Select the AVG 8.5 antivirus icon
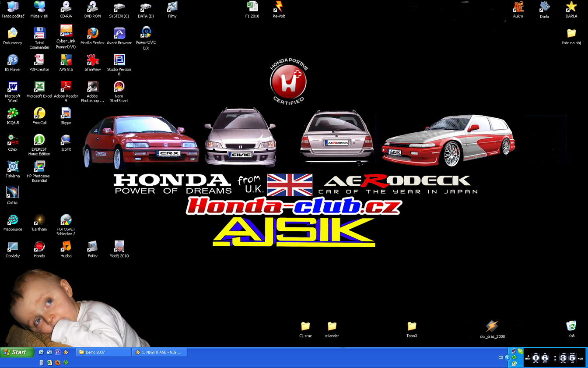588x368 pixels. pos(66,60)
